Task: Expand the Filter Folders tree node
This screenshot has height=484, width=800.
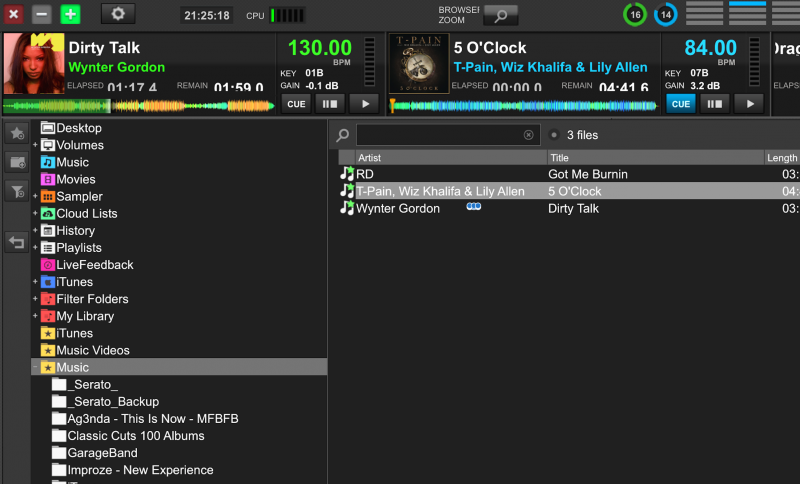Action: click(35, 299)
